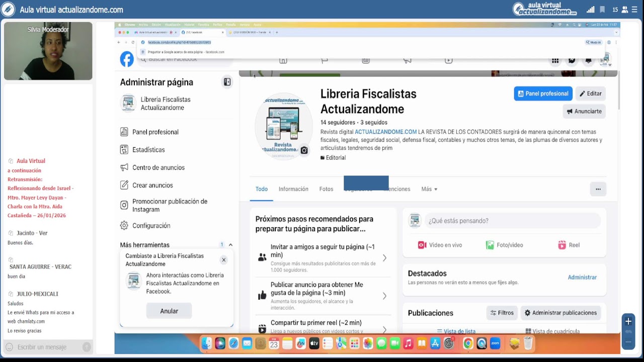Open Compartir tu primer reel step
Screen dimensions: 644x362
click(323, 326)
